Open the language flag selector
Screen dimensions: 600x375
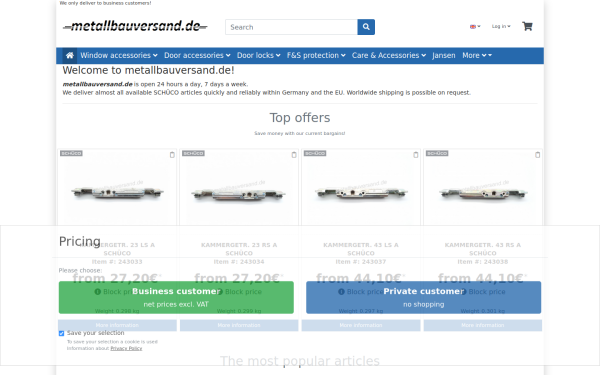(475, 26)
